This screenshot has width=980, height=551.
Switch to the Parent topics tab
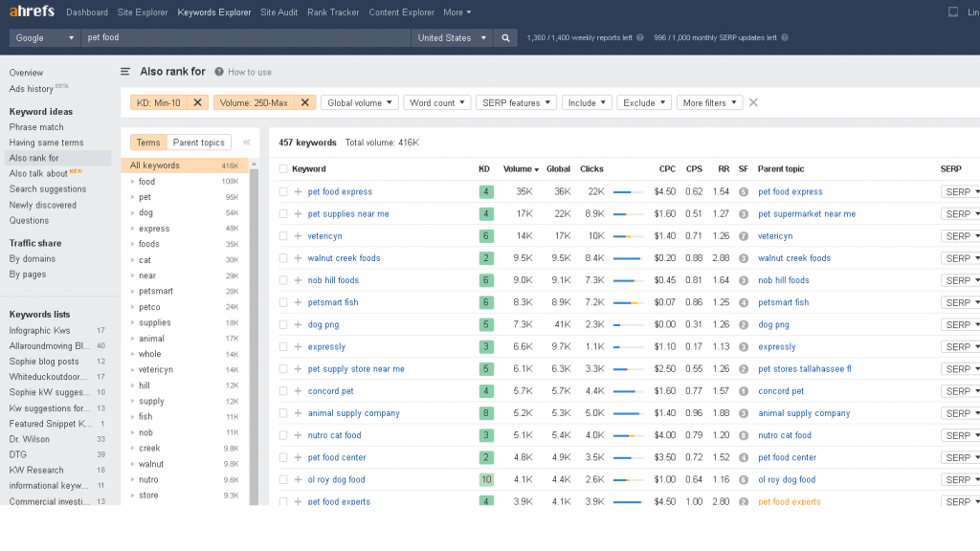(199, 143)
